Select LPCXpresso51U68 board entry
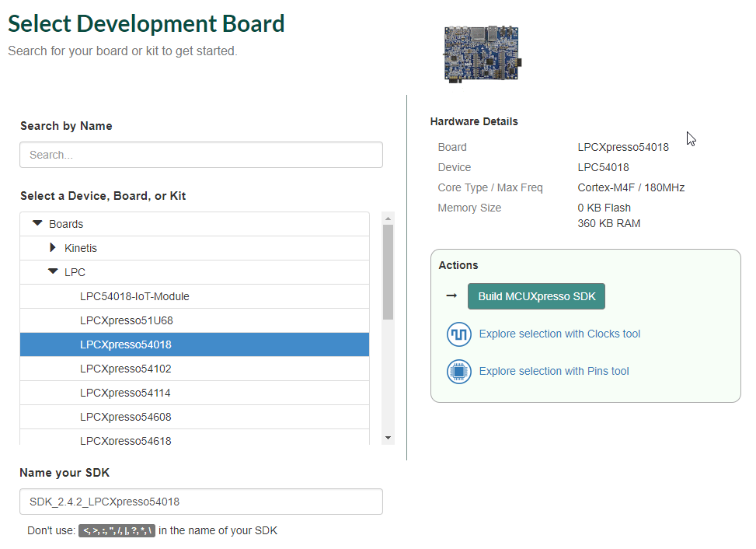756x549 pixels. (126, 320)
